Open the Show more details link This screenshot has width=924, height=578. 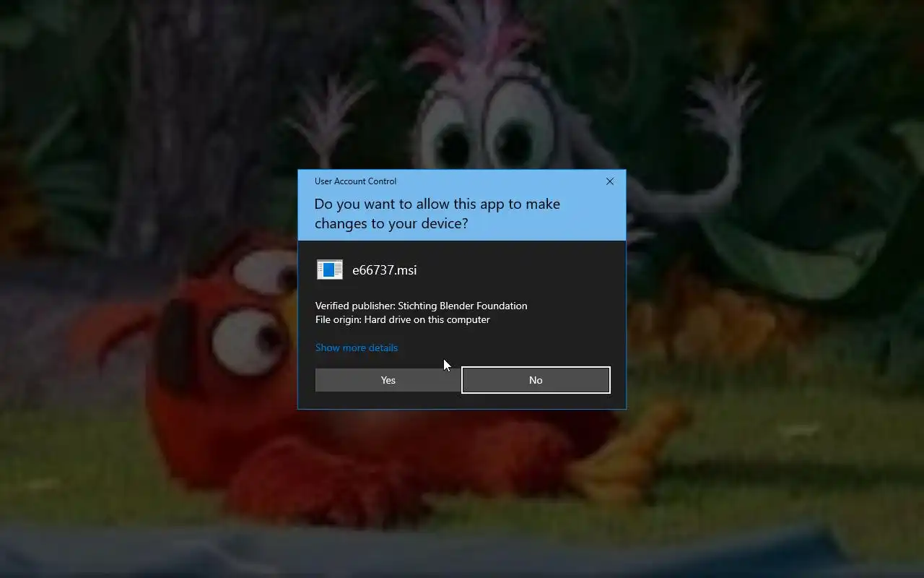[357, 348]
